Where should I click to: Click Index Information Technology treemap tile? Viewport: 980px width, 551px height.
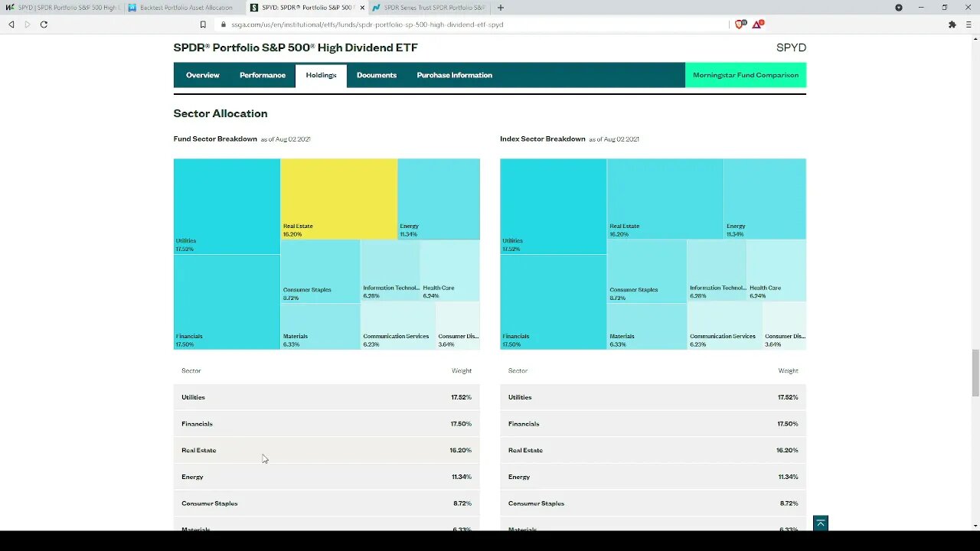pyautogui.click(x=717, y=271)
